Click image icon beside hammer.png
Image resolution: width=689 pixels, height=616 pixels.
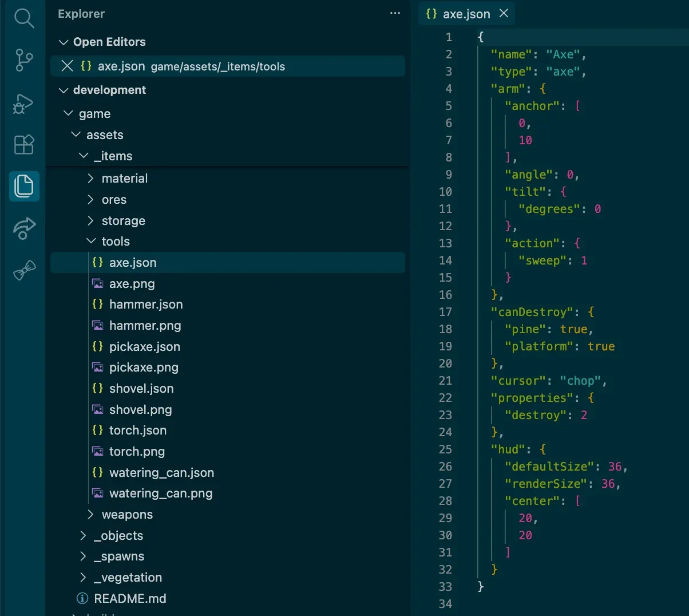pos(98,325)
